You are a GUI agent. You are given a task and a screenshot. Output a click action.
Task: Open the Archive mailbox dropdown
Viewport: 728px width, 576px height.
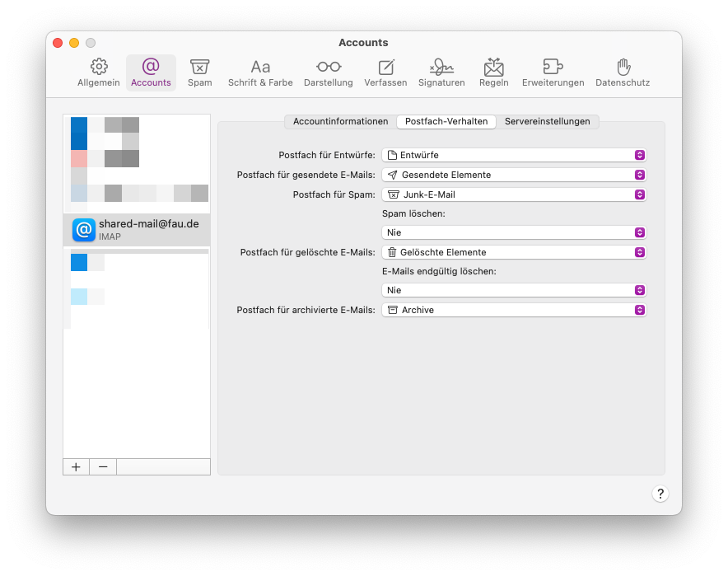click(x=514, y=310)
